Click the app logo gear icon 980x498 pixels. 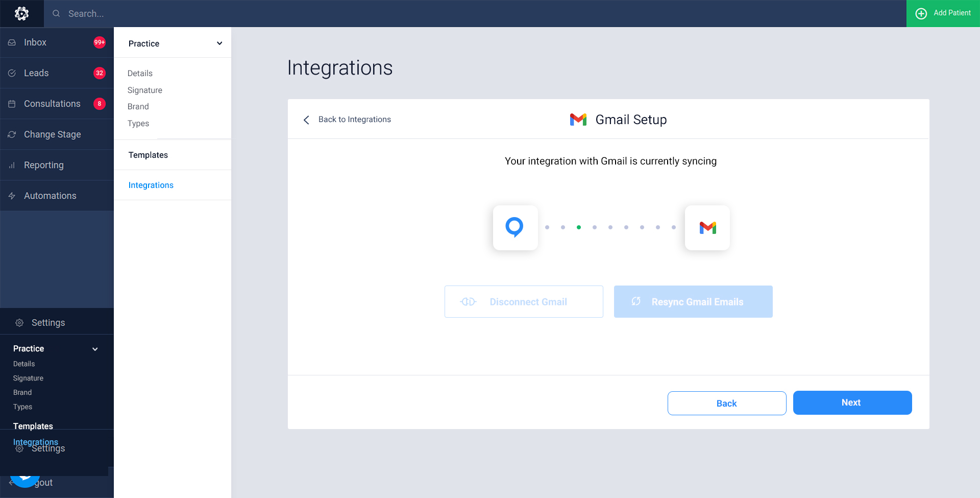pyautogui.click(x=21, y=13)
